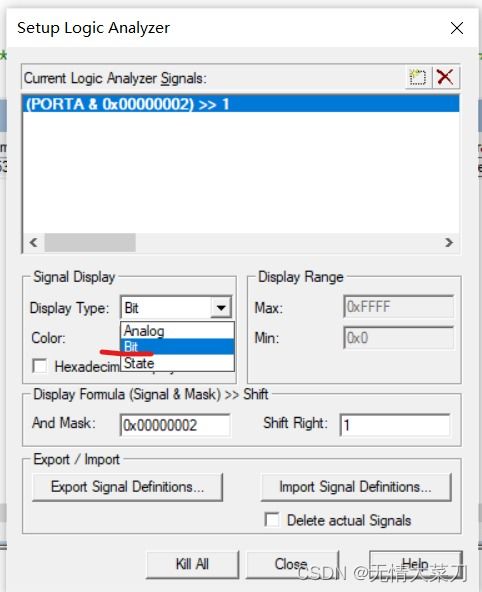Click the New signal icon
This screenshot has height=592, width=482.
[x=417, y=78]
